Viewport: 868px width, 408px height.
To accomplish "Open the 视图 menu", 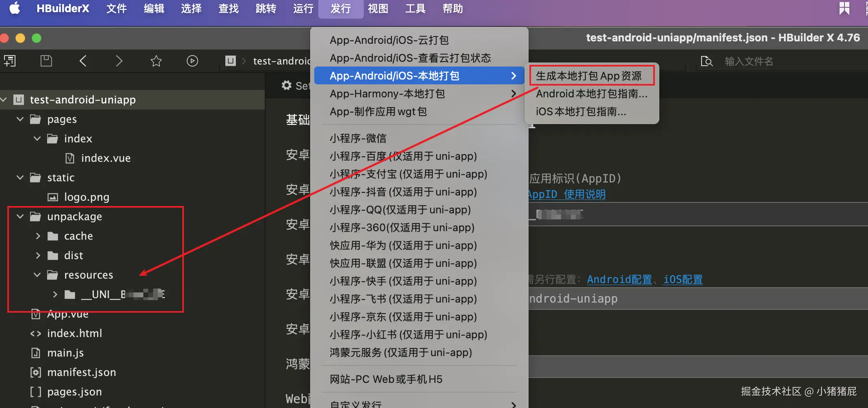I will point(378,9).
